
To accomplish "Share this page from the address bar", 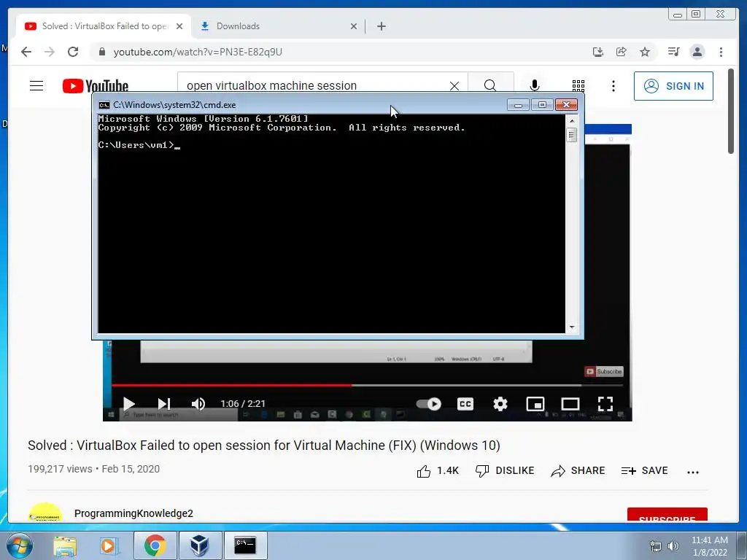I will [622, 52].
